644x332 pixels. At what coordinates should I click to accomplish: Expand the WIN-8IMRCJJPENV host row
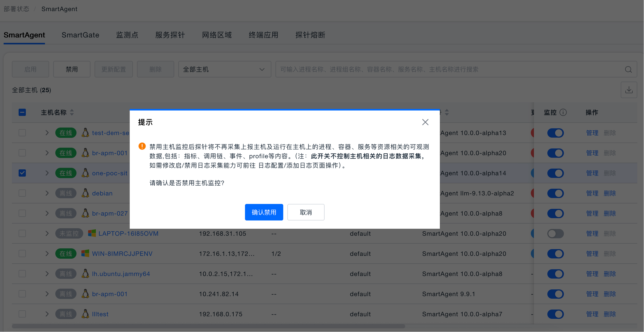tap(47, 254)
